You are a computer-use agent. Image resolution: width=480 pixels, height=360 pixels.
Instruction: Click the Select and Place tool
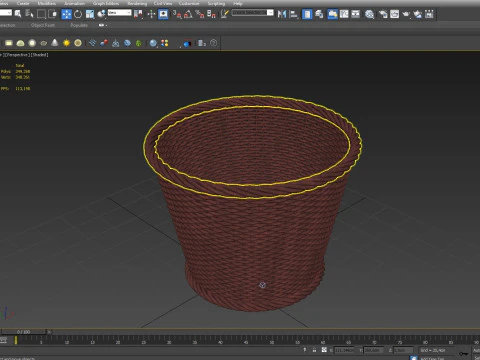(x=101, y=14)
